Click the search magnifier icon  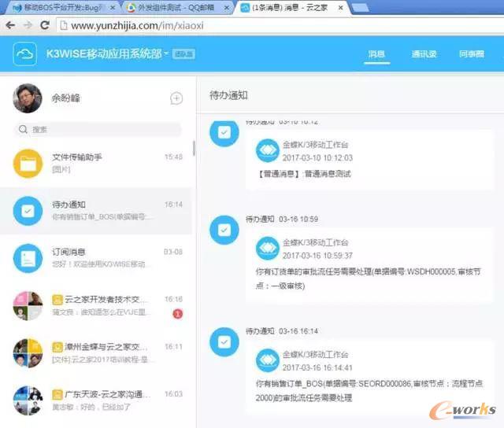coord(23,129)
